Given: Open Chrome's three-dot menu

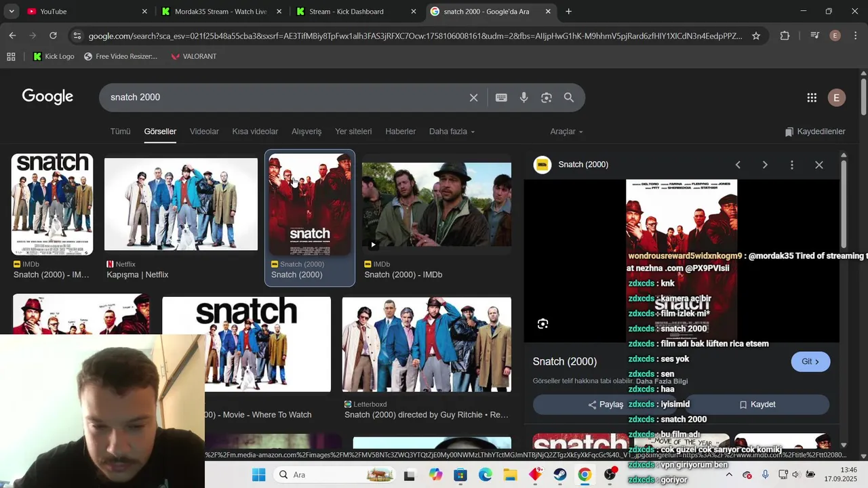Looking at the screenshot, I should [856, 36].
